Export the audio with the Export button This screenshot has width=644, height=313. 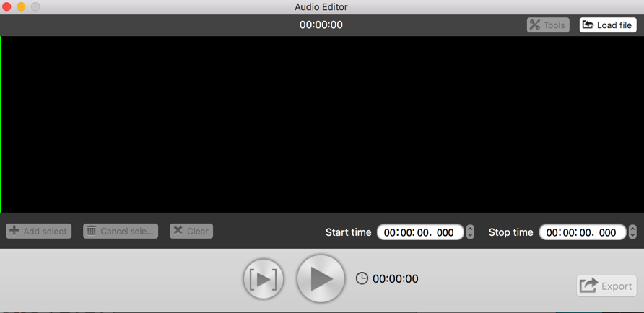(x=606, y=286)
